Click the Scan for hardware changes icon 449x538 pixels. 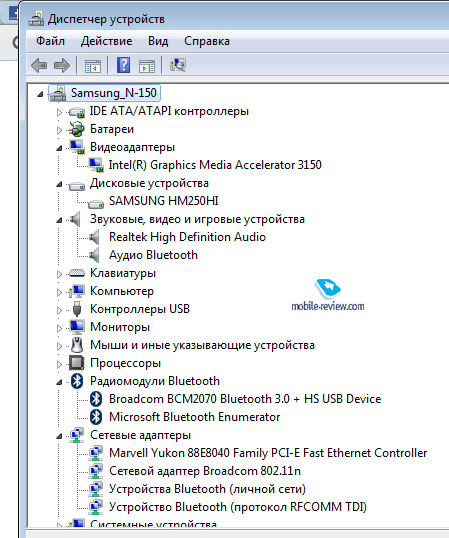pos(178,65)
